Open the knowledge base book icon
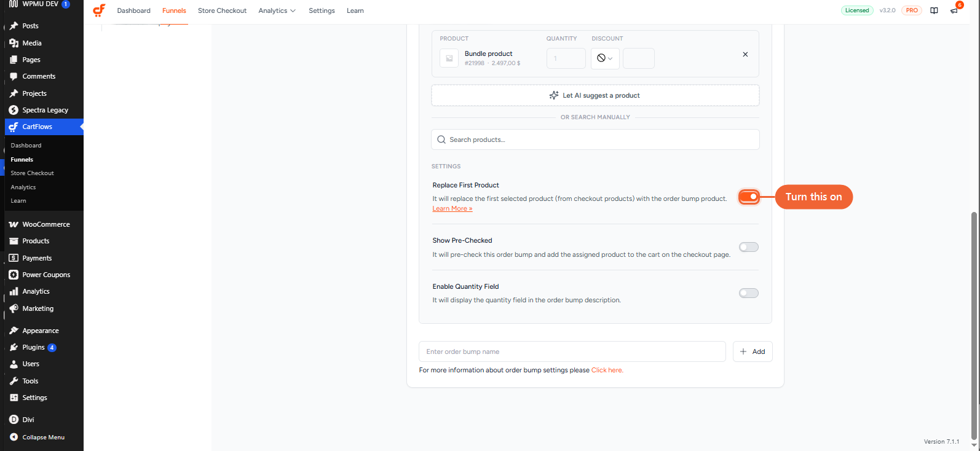 934,10
